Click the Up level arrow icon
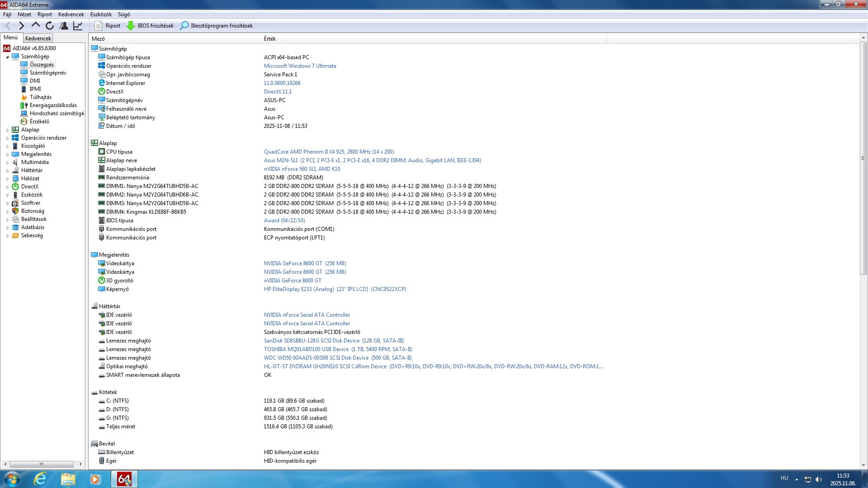This screenshot has width=868, height=488. (36, 25)
